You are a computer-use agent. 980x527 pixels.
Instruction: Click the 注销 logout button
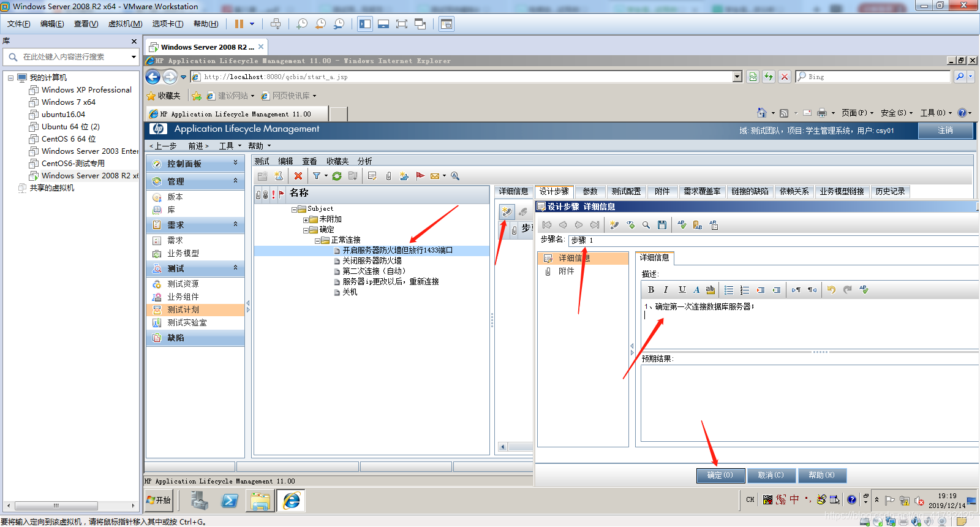pyautogui.click(x=945, y=131)
